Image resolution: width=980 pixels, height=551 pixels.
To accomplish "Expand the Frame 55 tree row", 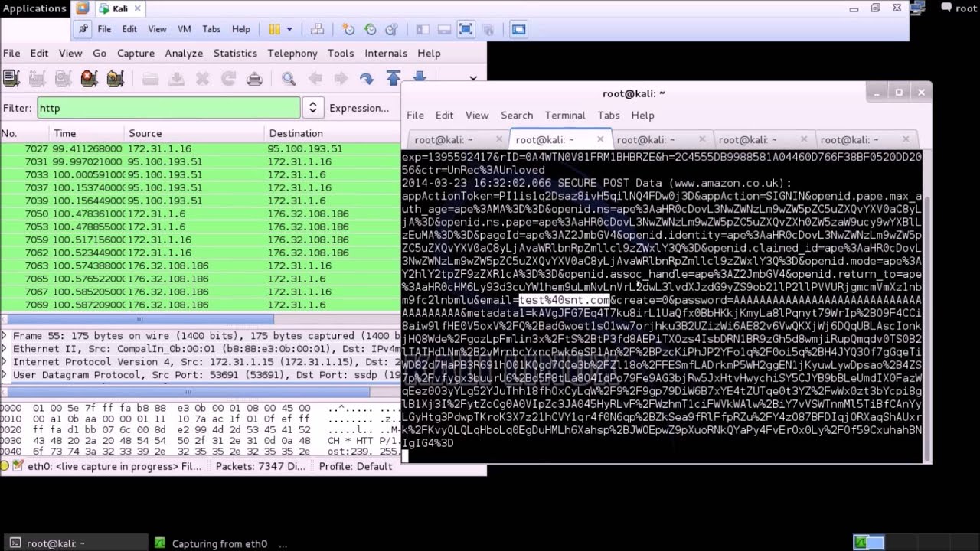I will point(5,336).
